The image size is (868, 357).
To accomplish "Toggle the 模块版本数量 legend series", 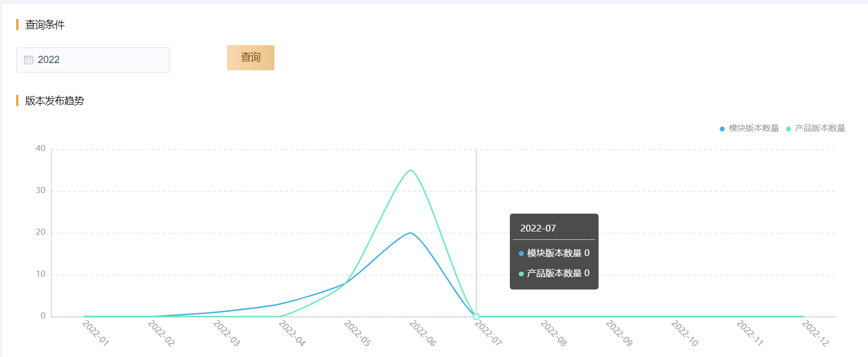I will click(x=753, y=128).
